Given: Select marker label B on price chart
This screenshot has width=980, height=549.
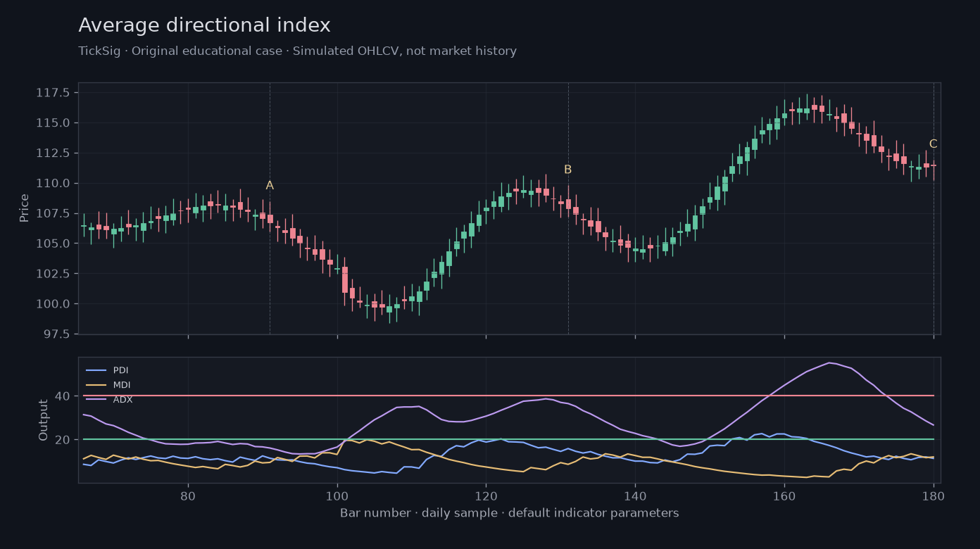Looking at the screenshot, I should (567, 170).
